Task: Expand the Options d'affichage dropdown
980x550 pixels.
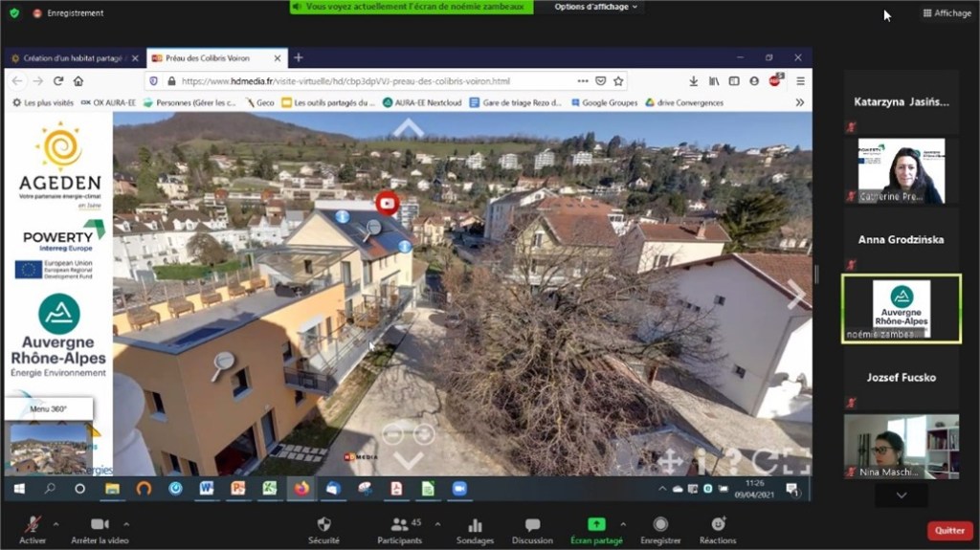Action: 597,7
